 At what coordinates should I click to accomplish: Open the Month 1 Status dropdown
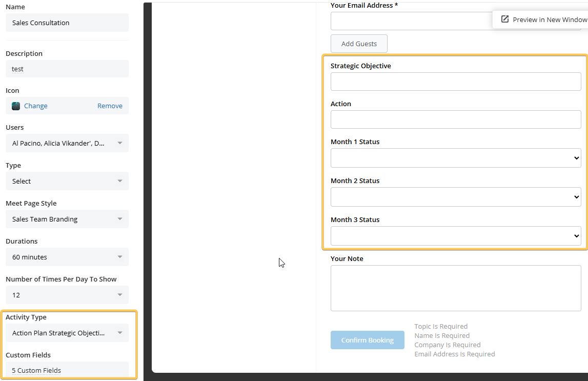tap(455, 158)
